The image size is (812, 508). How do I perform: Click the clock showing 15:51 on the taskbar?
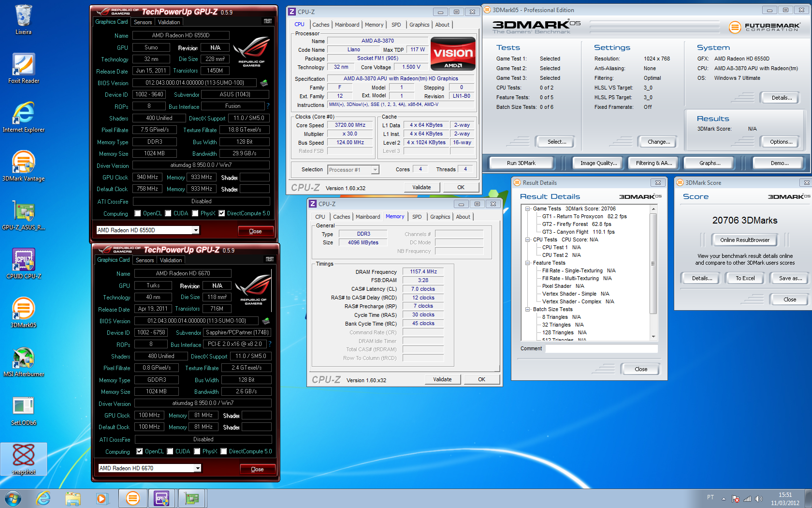785,495
